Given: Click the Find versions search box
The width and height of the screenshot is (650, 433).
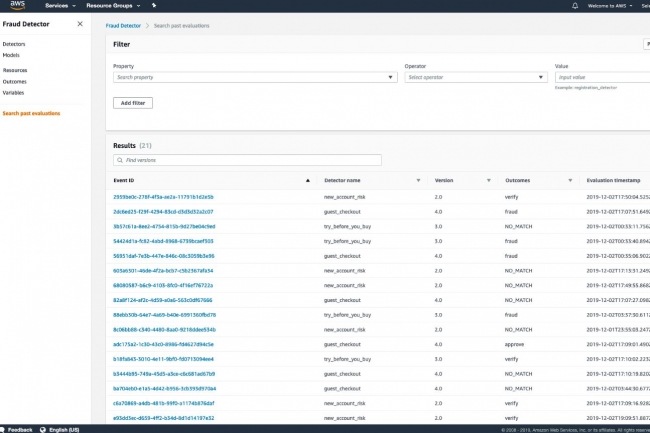Looking at the screenshot, I should pos(247,160).
